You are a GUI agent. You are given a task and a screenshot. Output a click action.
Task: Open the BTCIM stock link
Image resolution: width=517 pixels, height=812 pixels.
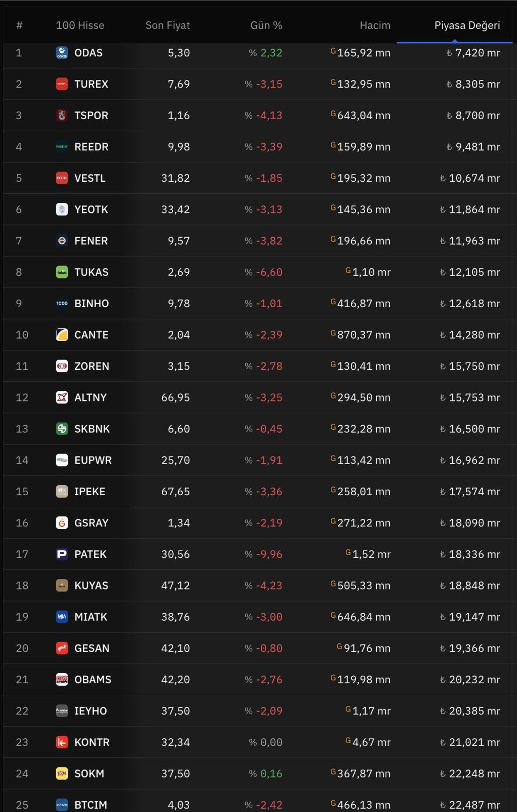pos(90,805)
